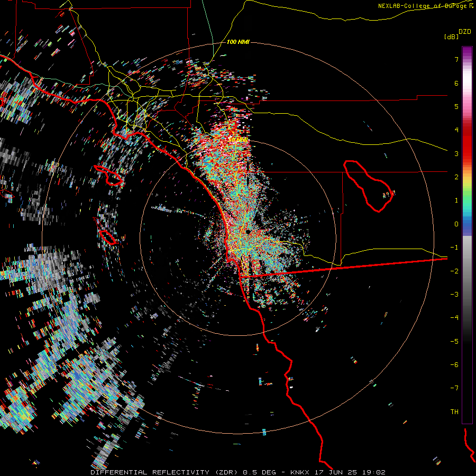Click the red-outlined Salton Sea shape
This screenshot has height=476, width=476.
pyautogui.click(x=369, y=186)
